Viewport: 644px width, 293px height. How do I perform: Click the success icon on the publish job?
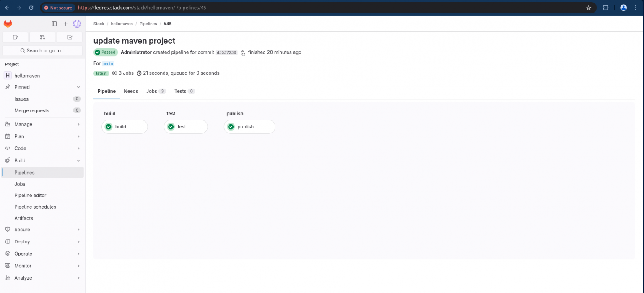[231, 126]
